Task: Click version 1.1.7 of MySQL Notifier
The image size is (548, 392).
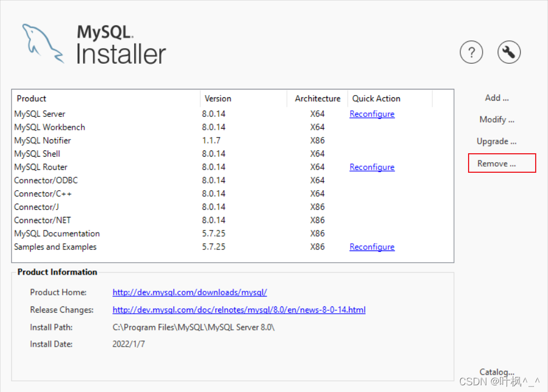Action: (x=211, y=140)
